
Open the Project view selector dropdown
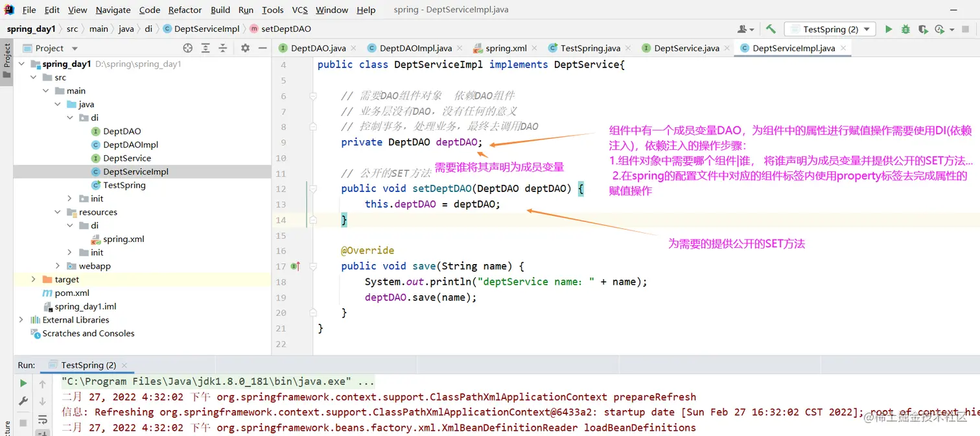coord(75,48)
